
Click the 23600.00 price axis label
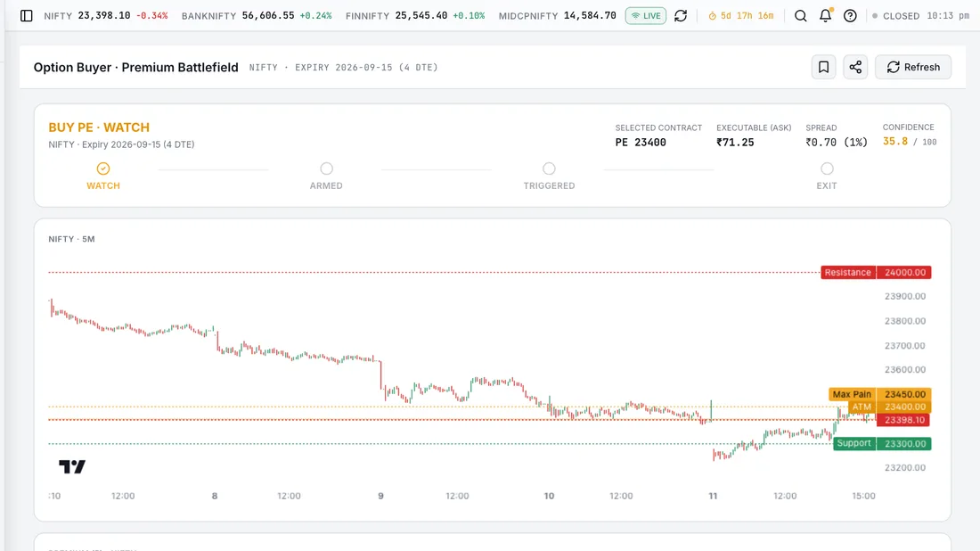[x=905, y=370]
